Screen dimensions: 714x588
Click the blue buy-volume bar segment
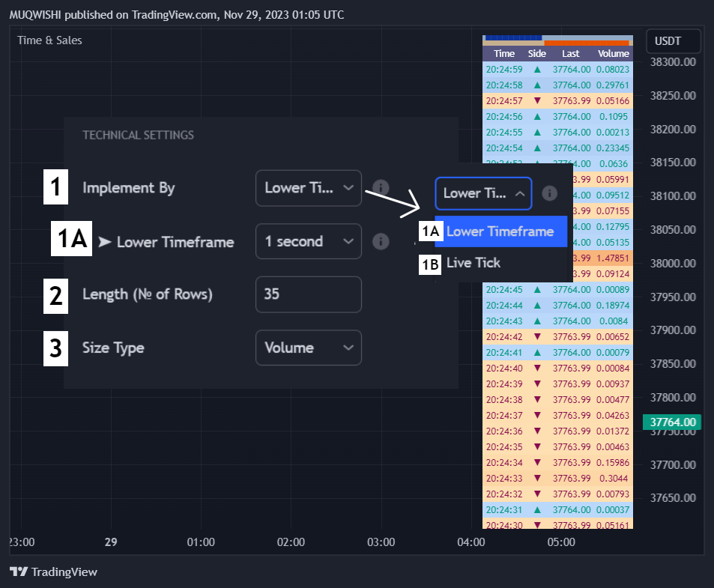[512, 37]
